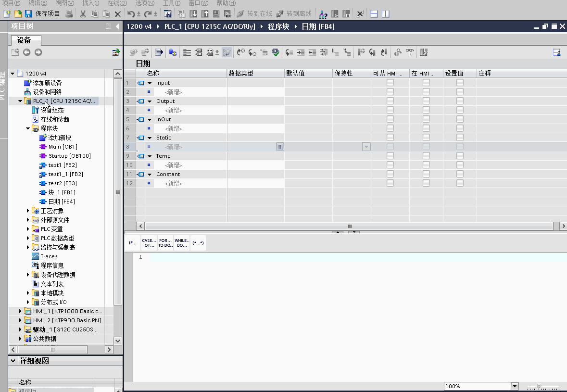Click the open project icon
The height and width of the screenshot is (392, 567).
point(18,14)
